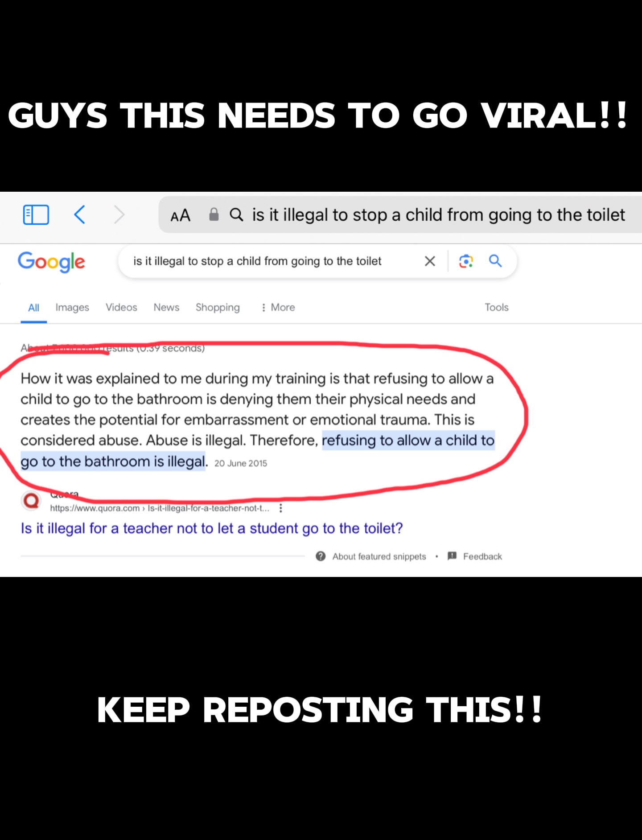Image resolution: width=642 pixels, height=840 pixels.
Task: Open the News results tab
Action: point(166,307)
